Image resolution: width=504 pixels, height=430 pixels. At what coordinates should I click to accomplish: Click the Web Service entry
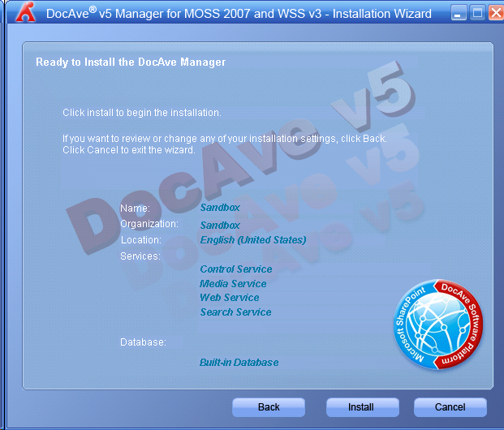229,298
